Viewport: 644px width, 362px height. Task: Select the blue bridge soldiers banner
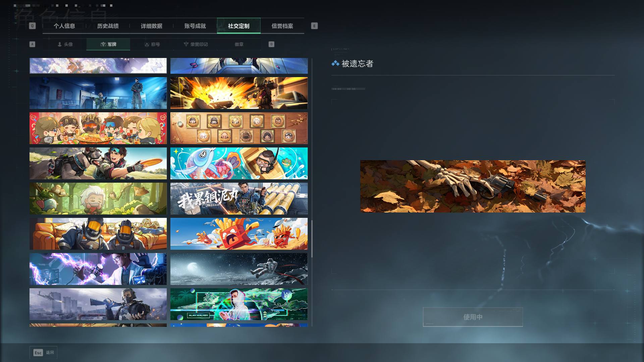coord(239,66)
